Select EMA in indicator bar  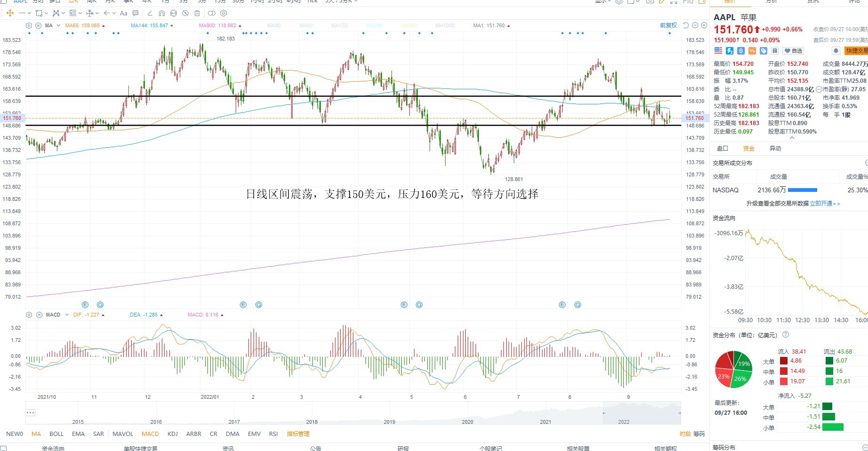coord(78,434)
